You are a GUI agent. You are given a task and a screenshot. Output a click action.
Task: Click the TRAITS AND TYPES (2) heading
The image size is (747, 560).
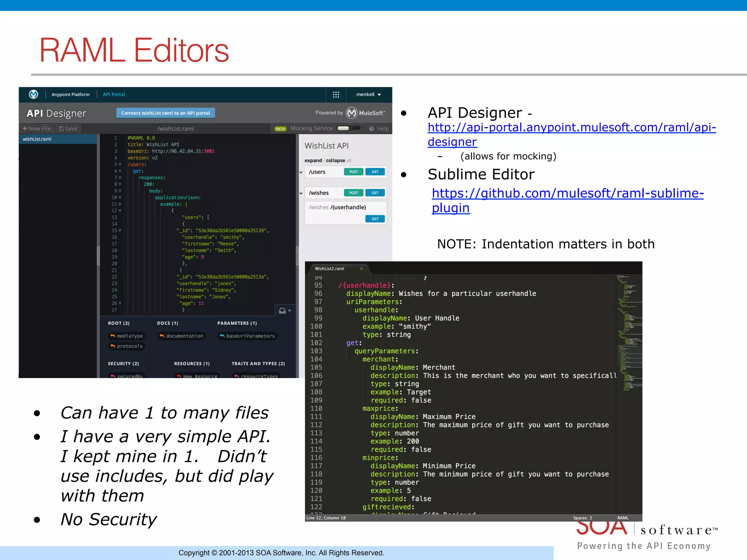click(258, 364)
